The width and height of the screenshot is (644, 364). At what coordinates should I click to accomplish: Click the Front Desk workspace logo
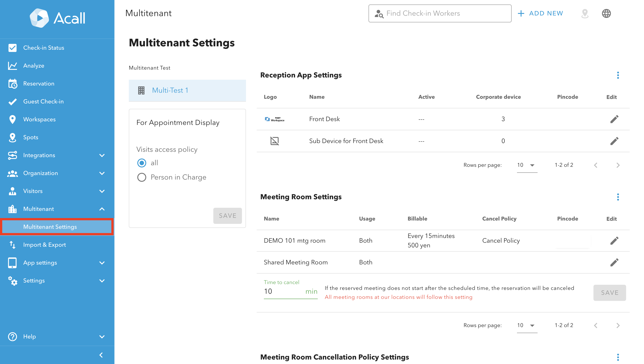[275, 119]
